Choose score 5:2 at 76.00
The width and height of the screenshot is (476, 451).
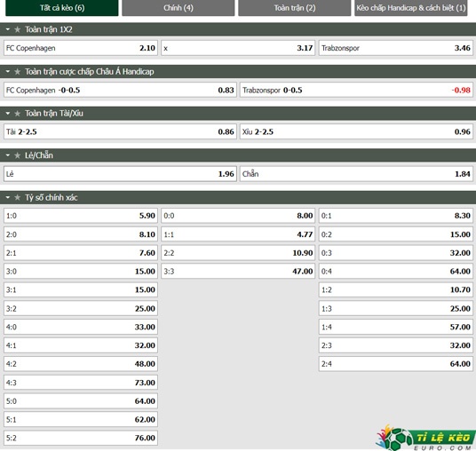tap(81, 438)
